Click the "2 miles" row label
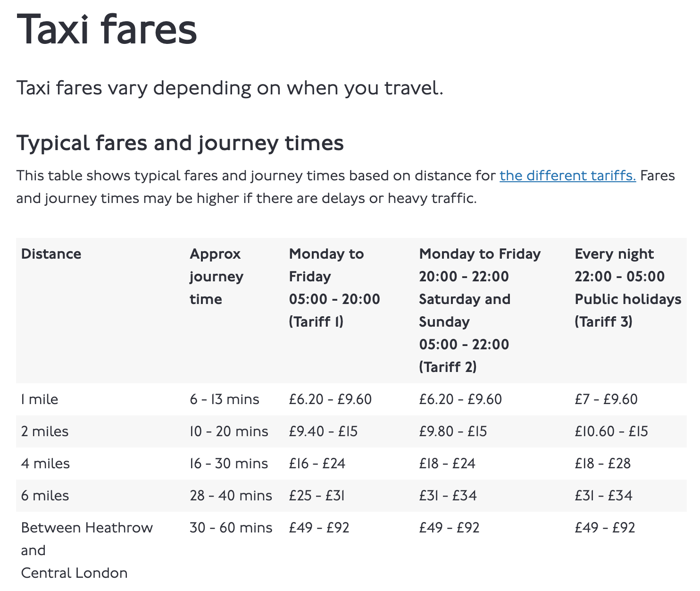 (x=45, y=431)
